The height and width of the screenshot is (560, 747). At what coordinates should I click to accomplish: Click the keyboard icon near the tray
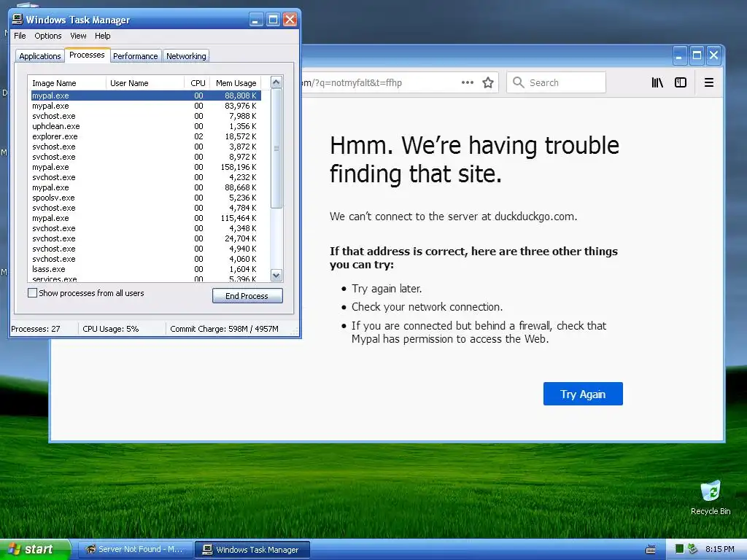click(x=650, y=550)
